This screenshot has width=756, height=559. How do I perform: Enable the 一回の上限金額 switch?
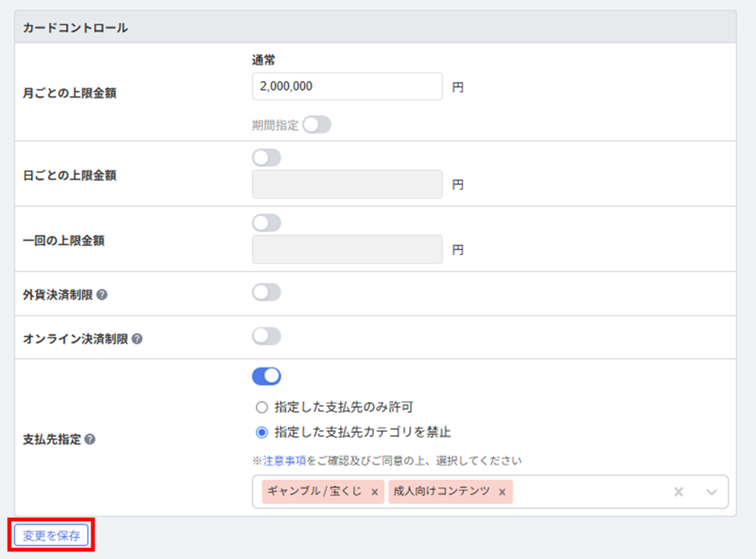pos(267,222)
